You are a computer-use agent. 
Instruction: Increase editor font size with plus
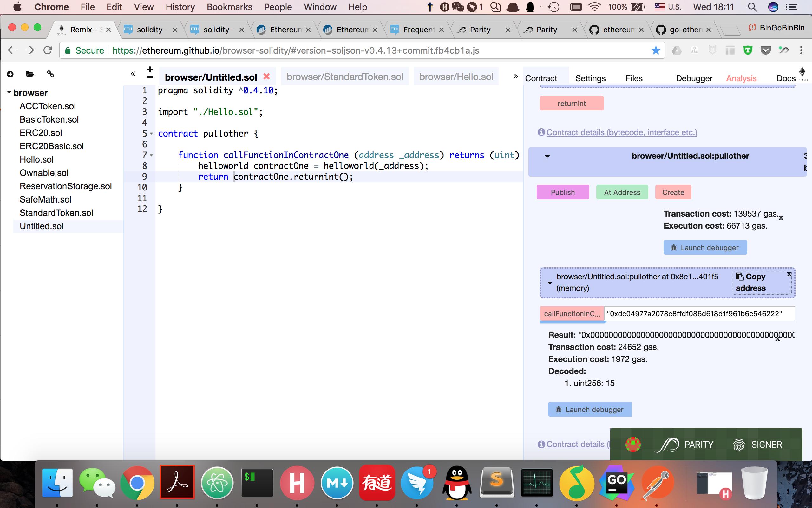[x=150, y=69]
